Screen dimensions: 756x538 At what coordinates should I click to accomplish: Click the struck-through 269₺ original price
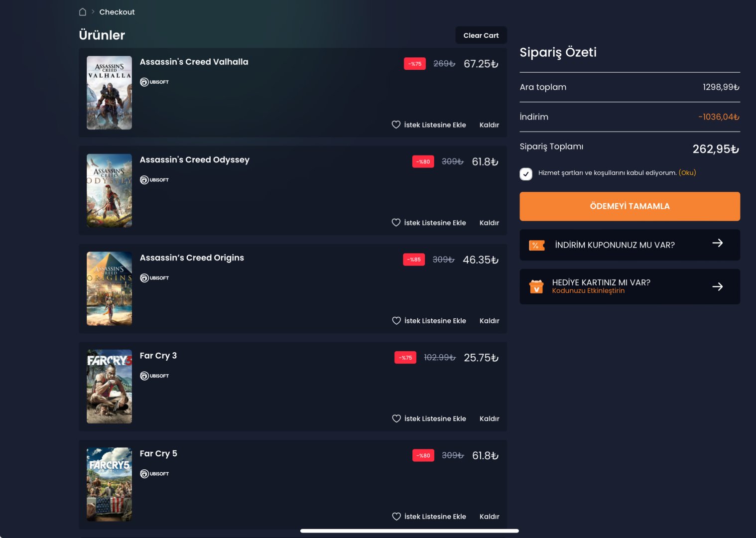coord(444,63)
